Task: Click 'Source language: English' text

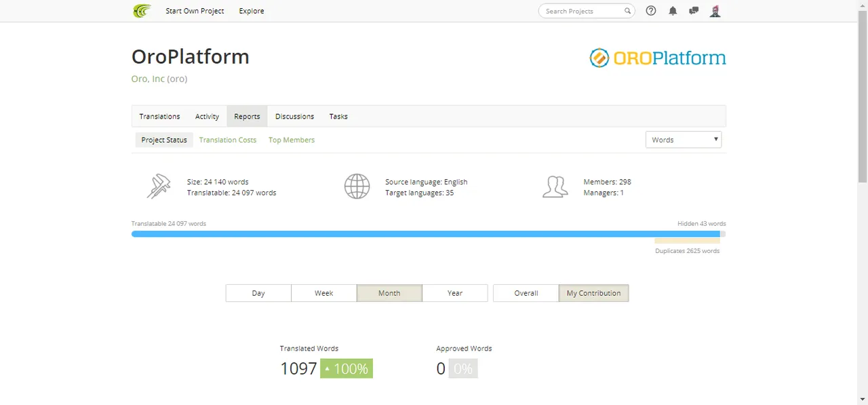Action: click(427, 182)
